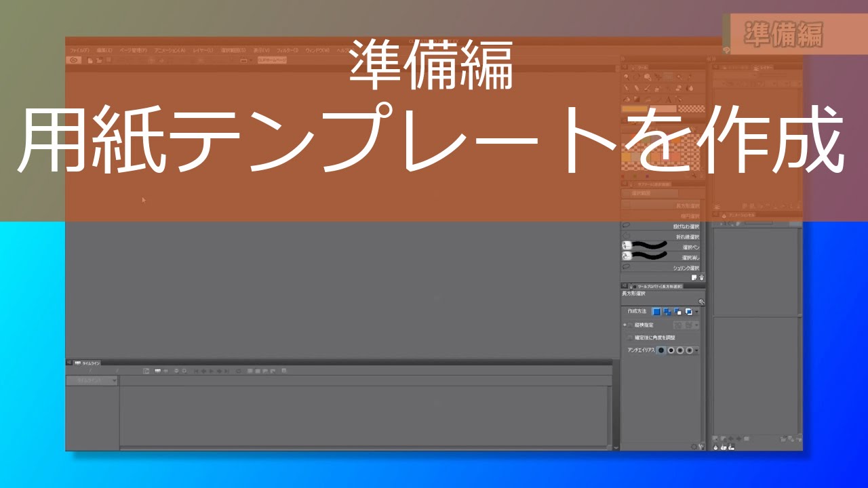This screenshot has height=488, width=868.
Task: Open the ページ管理(P) menu
Action: [x=134, y=50]
